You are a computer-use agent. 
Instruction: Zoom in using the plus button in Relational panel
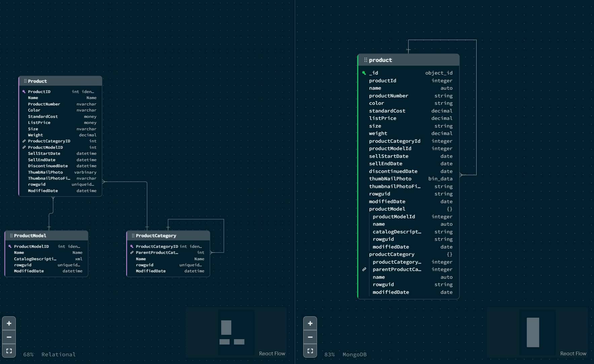[x=9, y=323]
